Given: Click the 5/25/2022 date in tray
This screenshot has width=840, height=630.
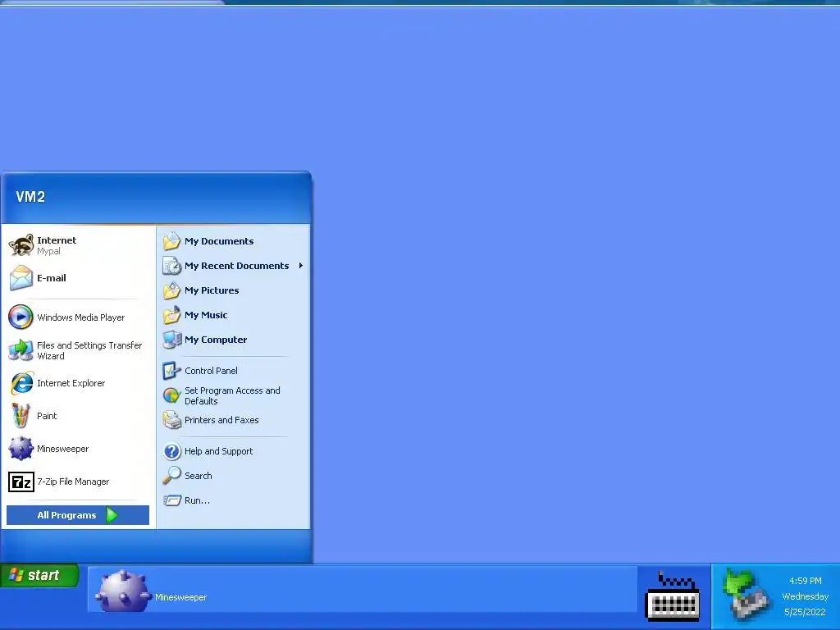Looking at the screenshot, I should 806,612.
